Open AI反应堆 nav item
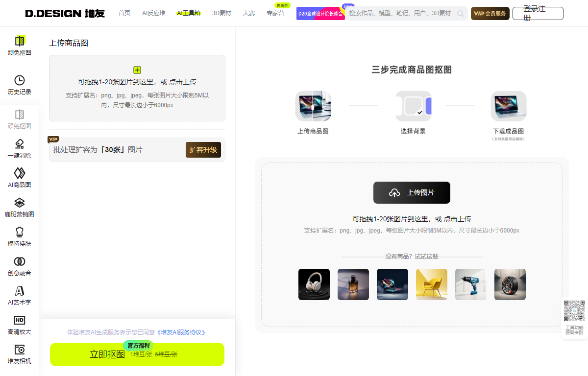Screen dimensions: 588x376 tap(153, 13)
